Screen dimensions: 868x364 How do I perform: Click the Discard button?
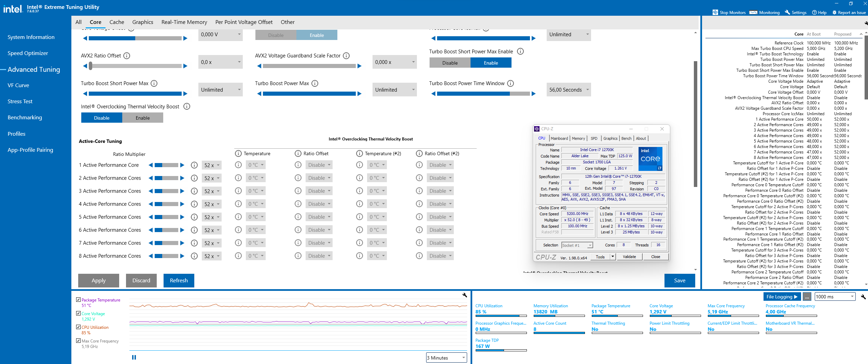[141, 281]
